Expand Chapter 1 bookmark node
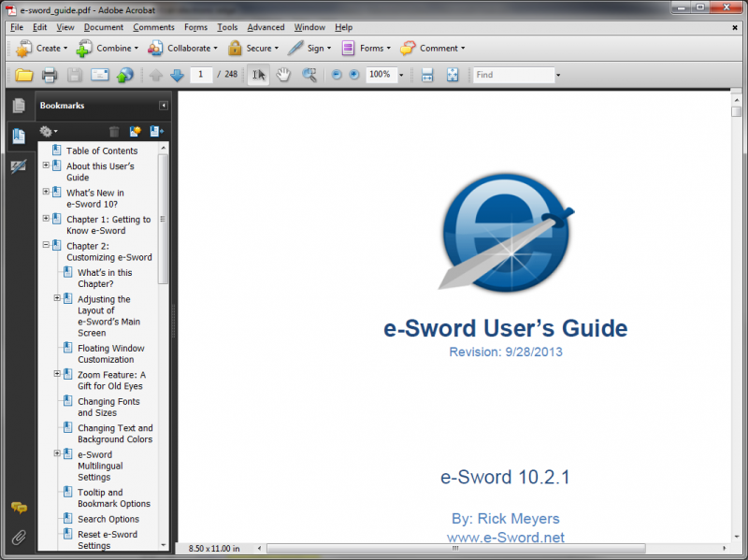748x560 pixels. [x=46, y=219]
